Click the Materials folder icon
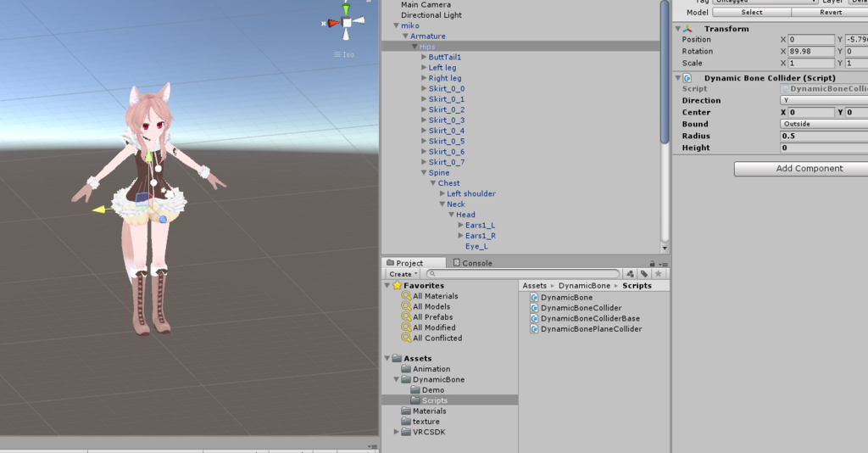868x453 pixels. pos(406,411)
